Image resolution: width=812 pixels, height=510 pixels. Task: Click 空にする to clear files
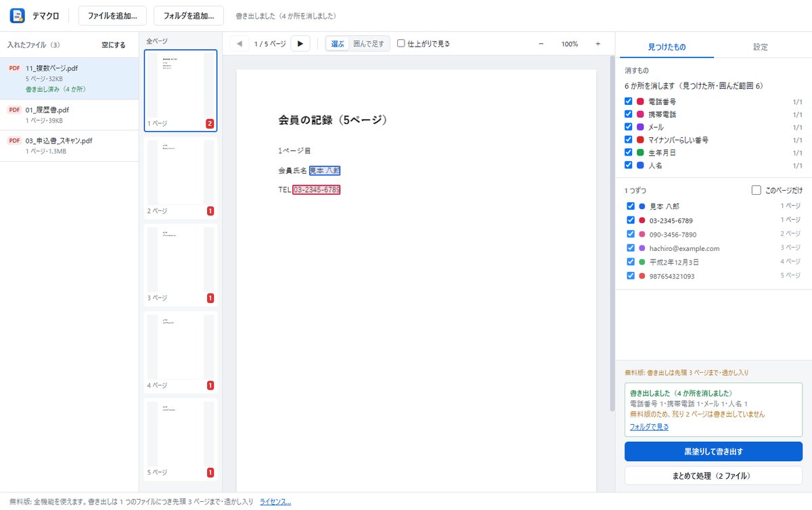(114, 45)
